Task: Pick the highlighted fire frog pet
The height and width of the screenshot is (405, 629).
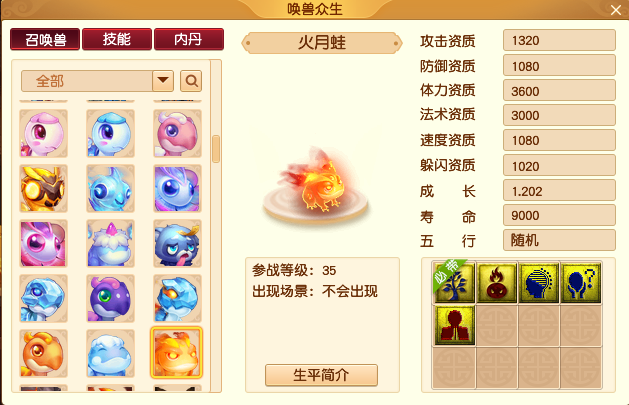Action: click(x=177, y=353)
